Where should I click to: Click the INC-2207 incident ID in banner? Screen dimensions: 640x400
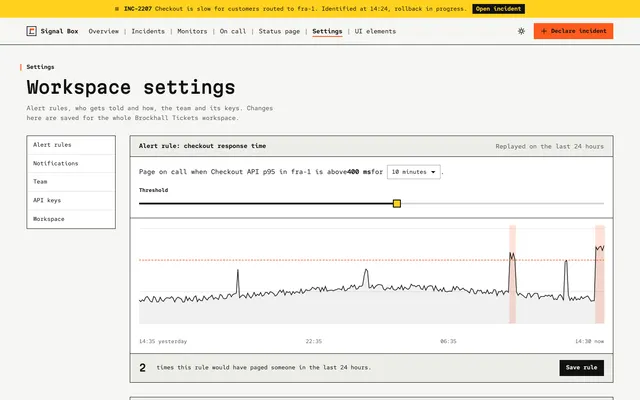138,9
